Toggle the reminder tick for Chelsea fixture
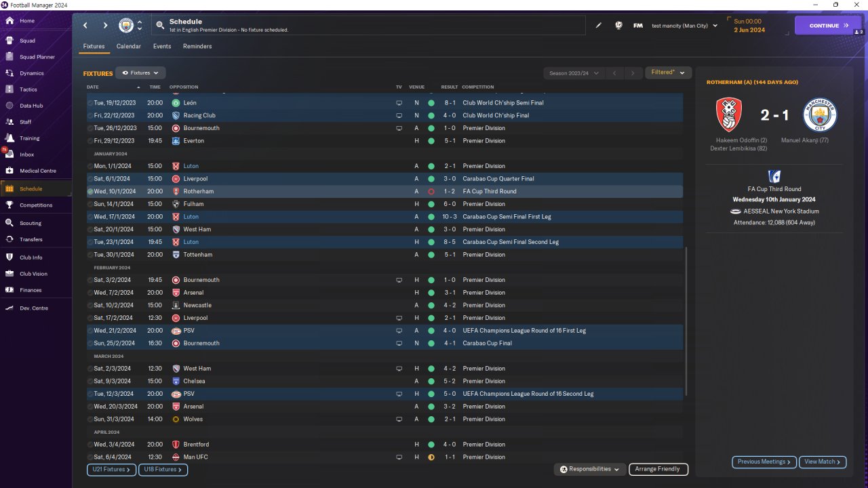The height and width of the screenshot is (488, 868). [91, 382]
